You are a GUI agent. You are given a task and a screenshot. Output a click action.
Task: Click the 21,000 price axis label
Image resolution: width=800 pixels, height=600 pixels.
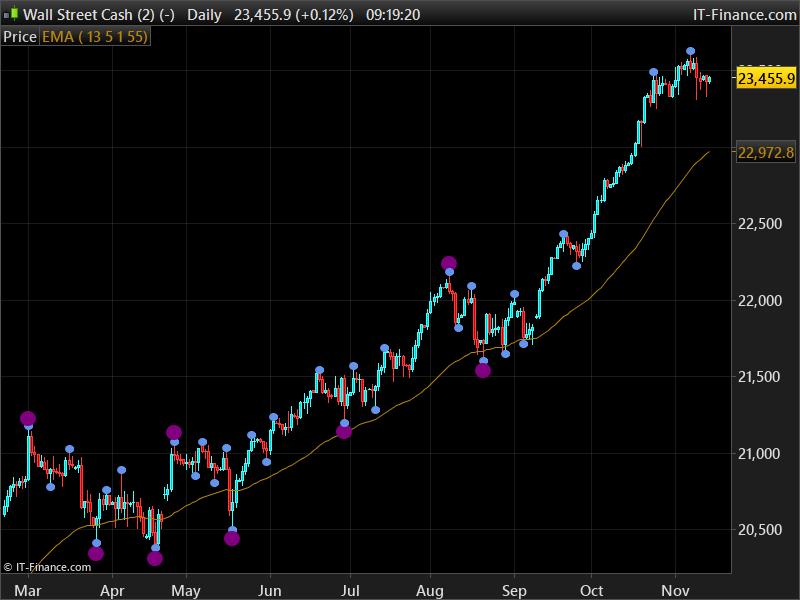760,454
